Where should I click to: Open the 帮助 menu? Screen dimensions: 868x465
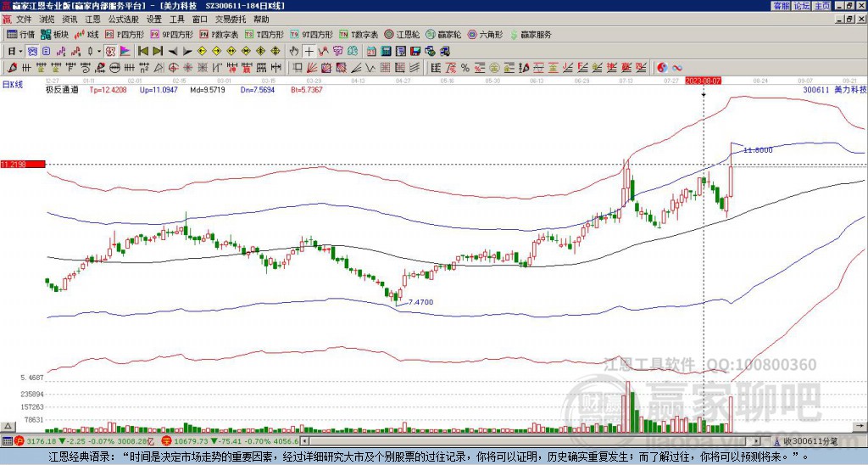[x=261, y=20]
